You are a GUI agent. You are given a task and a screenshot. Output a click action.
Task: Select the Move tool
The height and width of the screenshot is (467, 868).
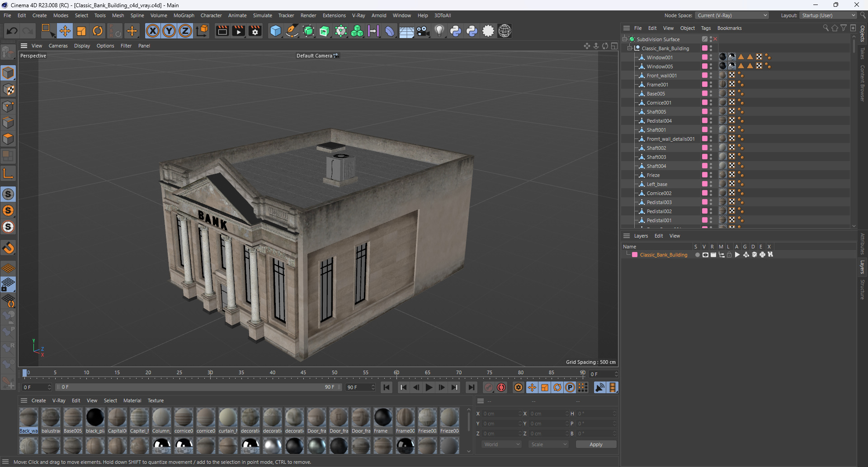[x=65, y=31]
